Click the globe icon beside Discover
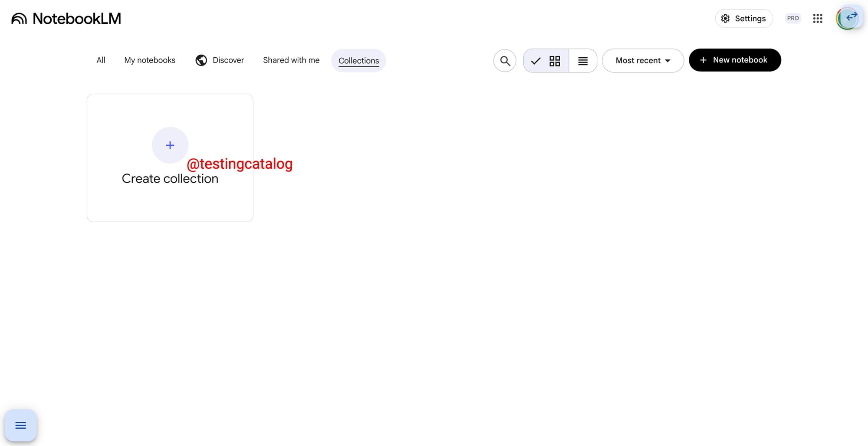Screen dimensions: 868x446 [x=201, y=60]
